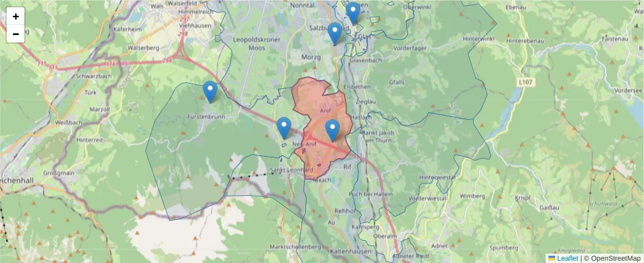Click the Faistenau place label
Viewport: 644px width, 263px height.
pyautogui.click(x=615, y=39)
